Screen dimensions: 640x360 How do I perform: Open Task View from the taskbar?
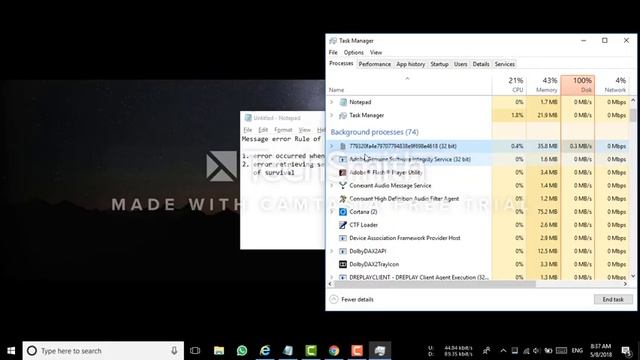pos(195,351)
